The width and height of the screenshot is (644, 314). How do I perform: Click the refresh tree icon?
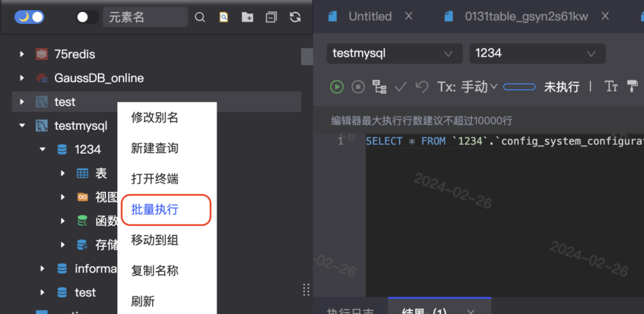coord(295,17)
